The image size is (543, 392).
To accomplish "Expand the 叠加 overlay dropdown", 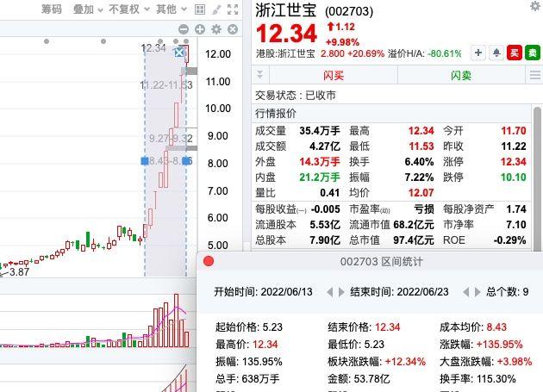I will 88,9.
